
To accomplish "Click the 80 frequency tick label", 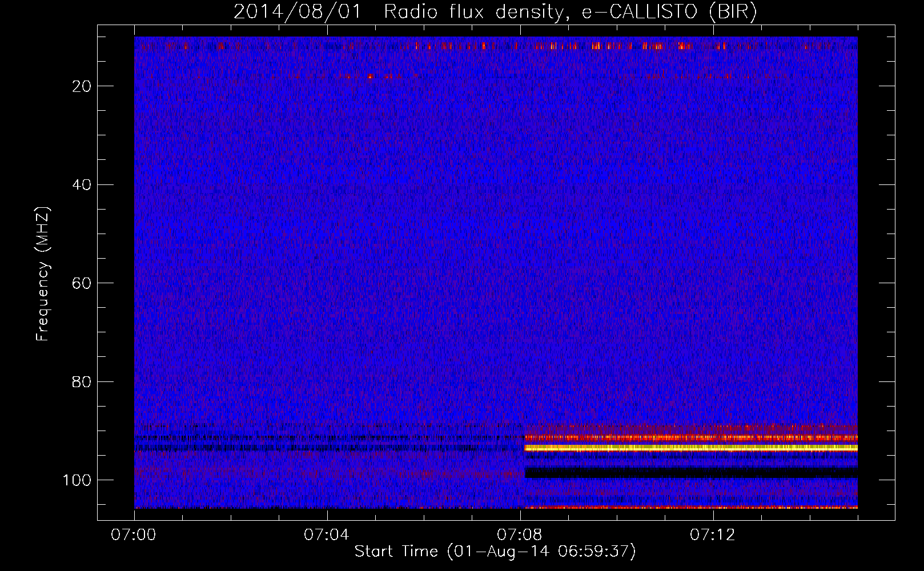I will (82, 382).
